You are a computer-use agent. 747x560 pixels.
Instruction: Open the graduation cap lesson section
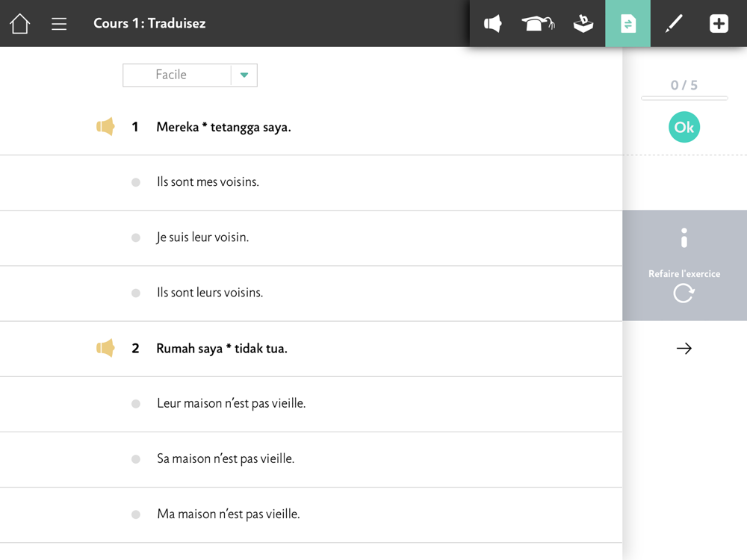(538, 24)
